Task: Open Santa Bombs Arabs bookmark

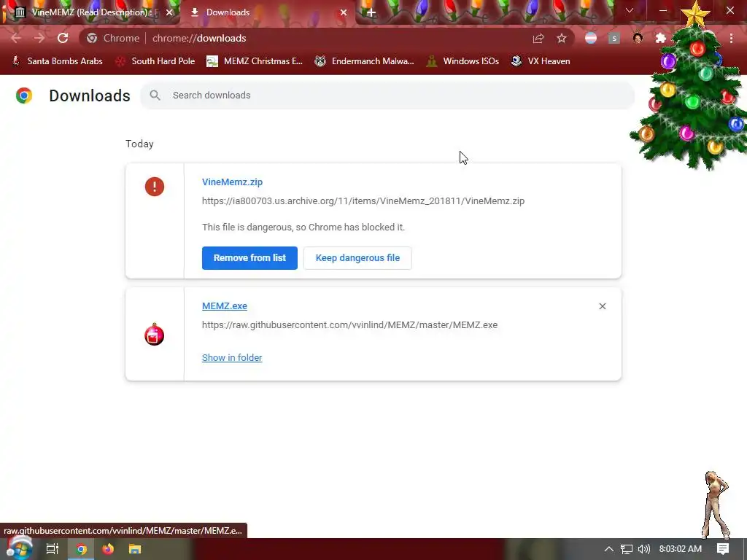Action: pos(57,61)
